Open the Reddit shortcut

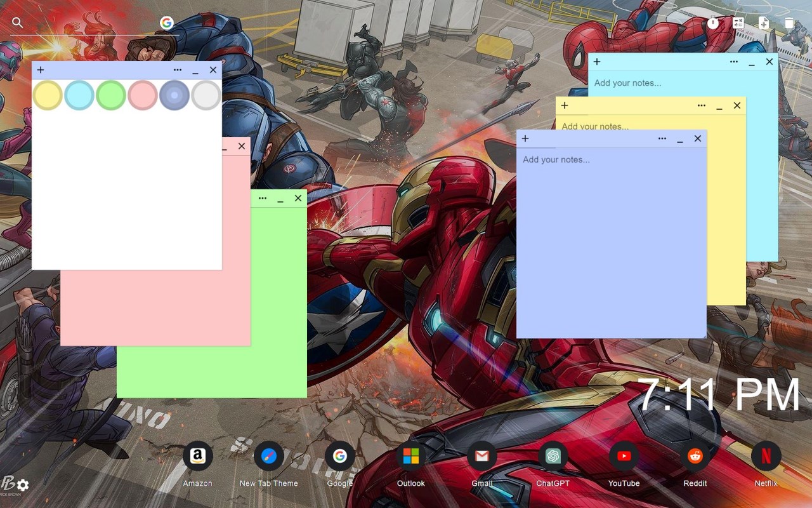coord(695,456)
